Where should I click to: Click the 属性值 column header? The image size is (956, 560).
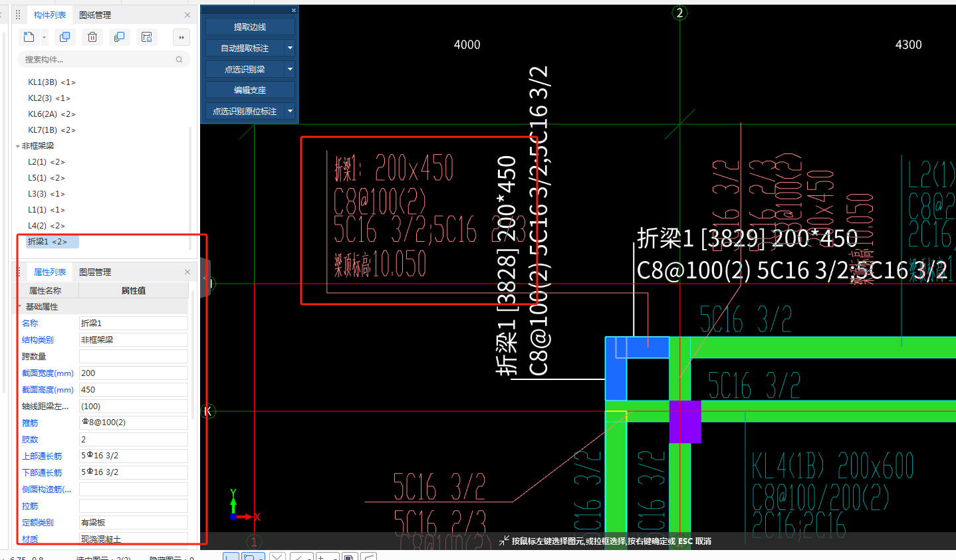coord(134,290)
